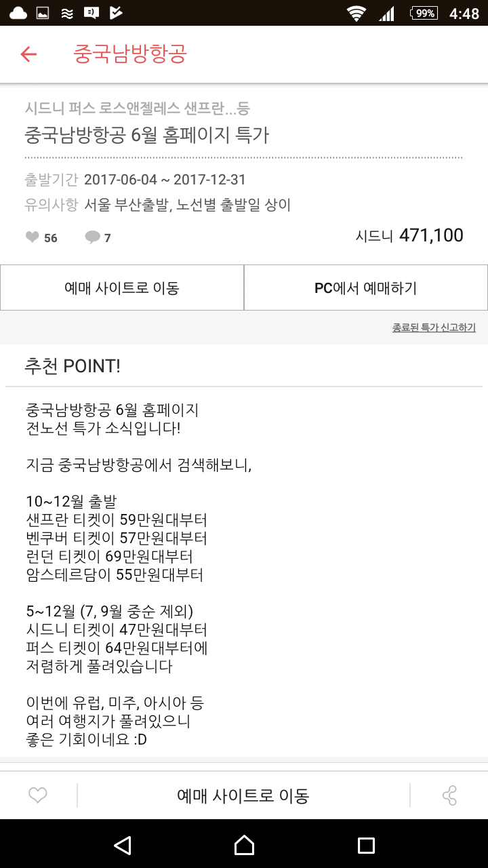Tap the 시드니 471,100 price
488x868 pixels.
coord(409,235)
